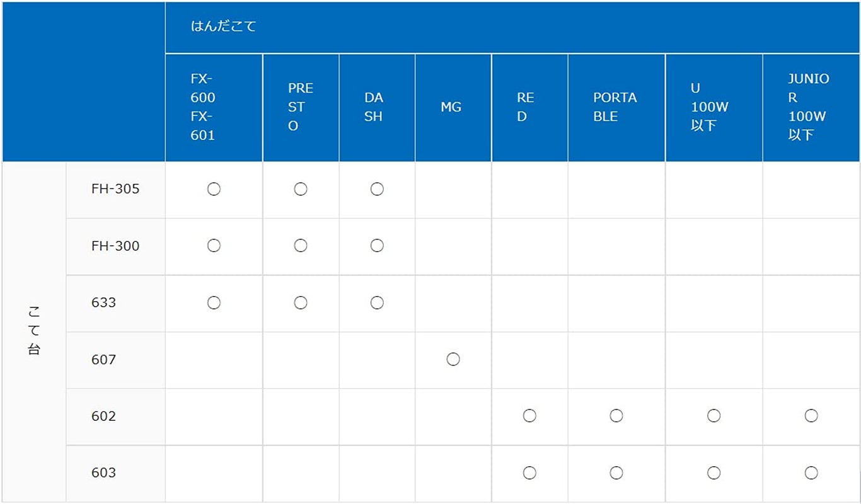Click the circle for 633 and FX-600
Screen dimensions: 861x504
214,303
